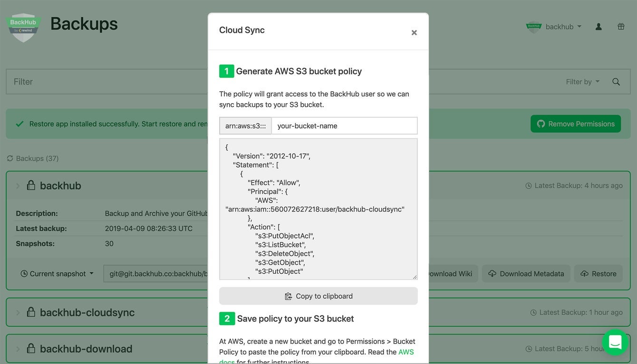Open the chat support widget
The height and width of the screenshot is (364, 637).
click(615, 342)
